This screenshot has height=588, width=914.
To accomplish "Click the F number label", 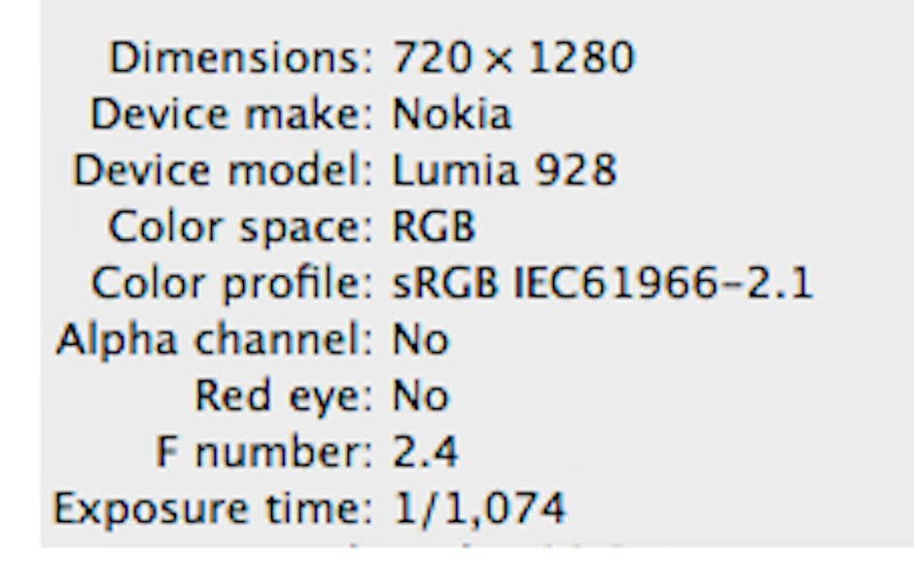I will point(264,452).
